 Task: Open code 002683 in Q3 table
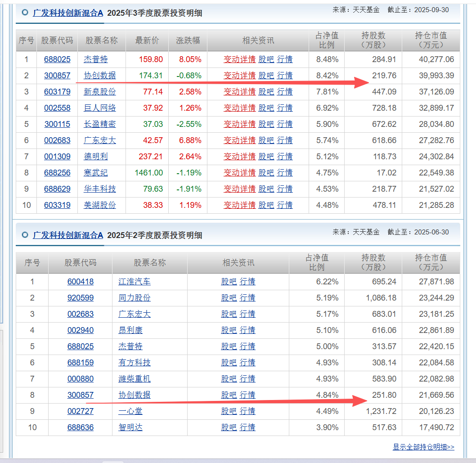(x=57, y=140)
